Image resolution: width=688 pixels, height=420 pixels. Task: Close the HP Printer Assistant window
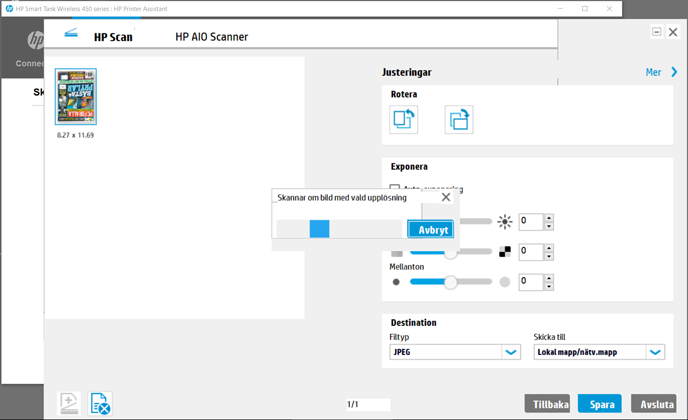pyautogui.click(x=609, y=8)
